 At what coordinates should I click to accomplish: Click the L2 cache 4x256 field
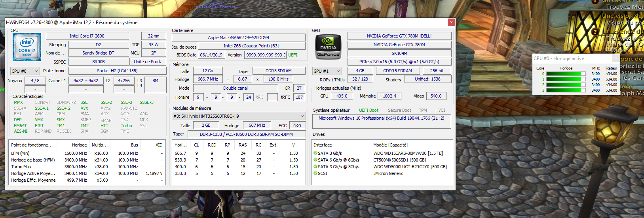(x=124, y=81)
